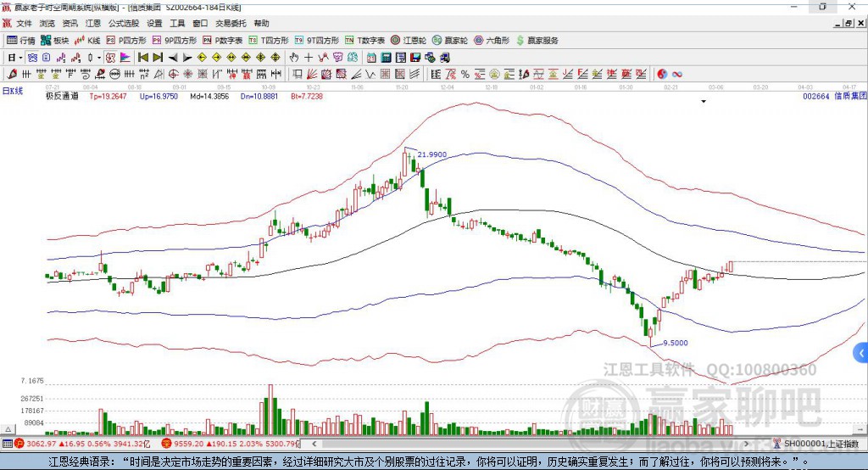This screenshot has height=470, width=868.
Task: Open the 板块 sector view
Action: (x=54, y=41)
